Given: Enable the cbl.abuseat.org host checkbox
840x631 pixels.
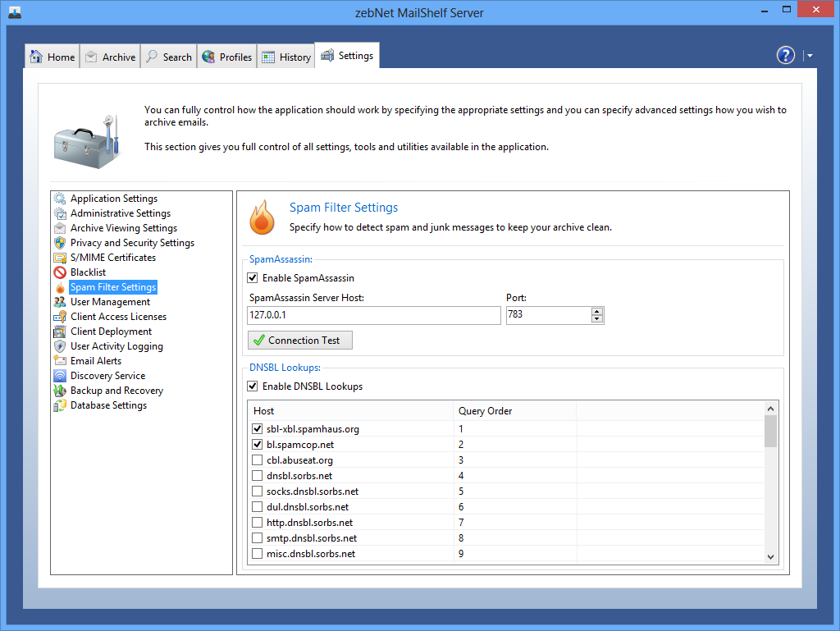Looking at the screenshot, I should point(258,460).
